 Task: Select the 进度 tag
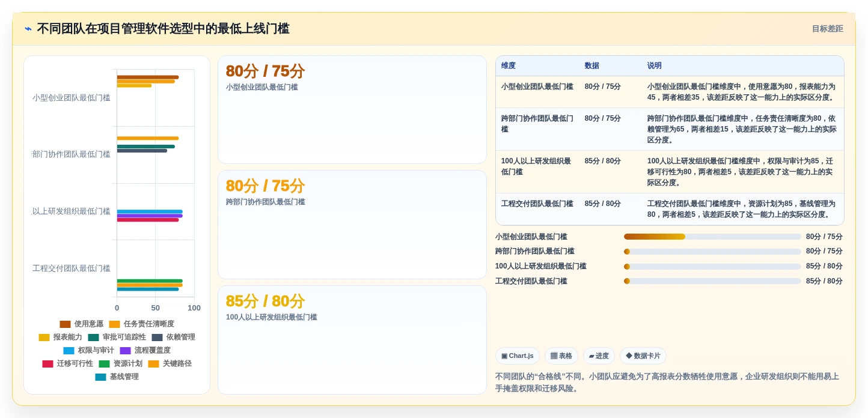(x=599, y=356)
